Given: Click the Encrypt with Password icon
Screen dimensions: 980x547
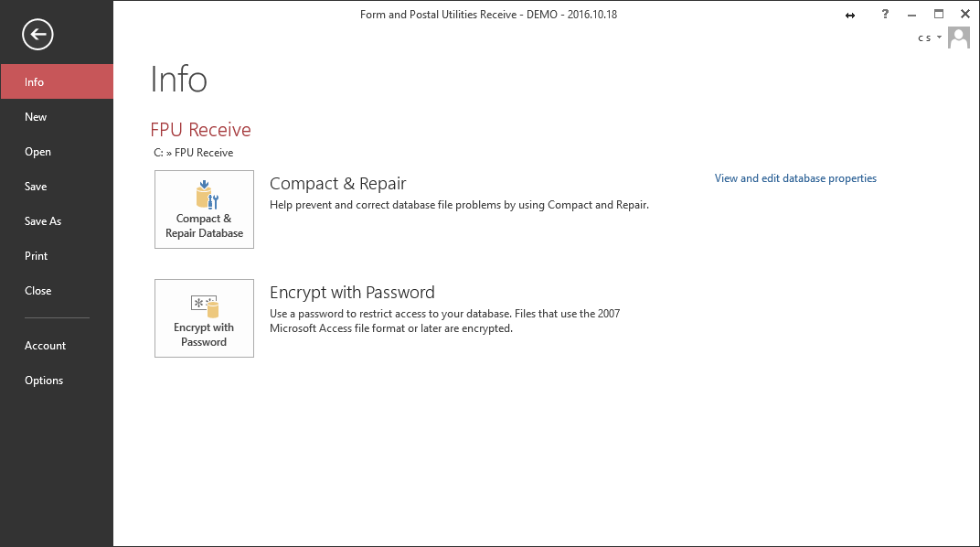Looking at the screenshot, I should click(x=204, y=317).
